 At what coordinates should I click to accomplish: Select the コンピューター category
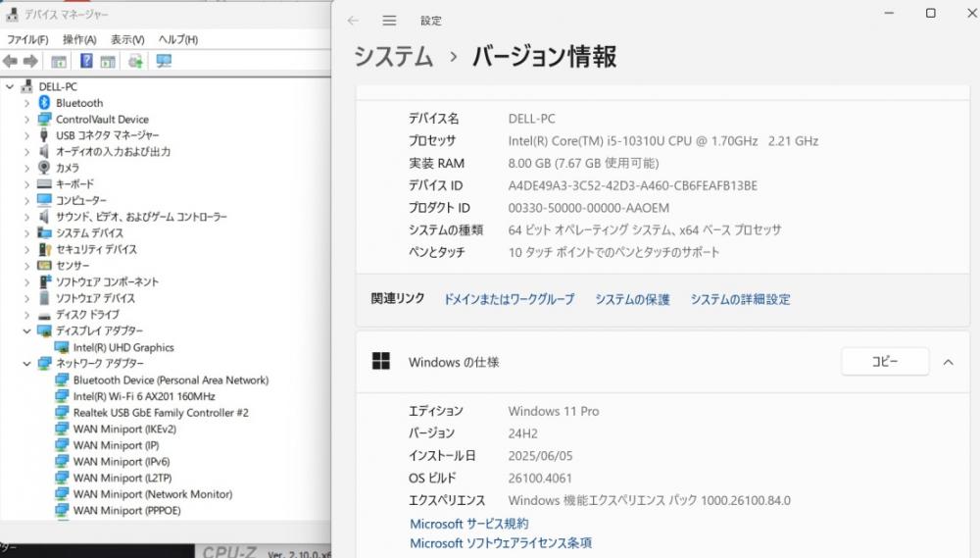(x=80, y=200)
